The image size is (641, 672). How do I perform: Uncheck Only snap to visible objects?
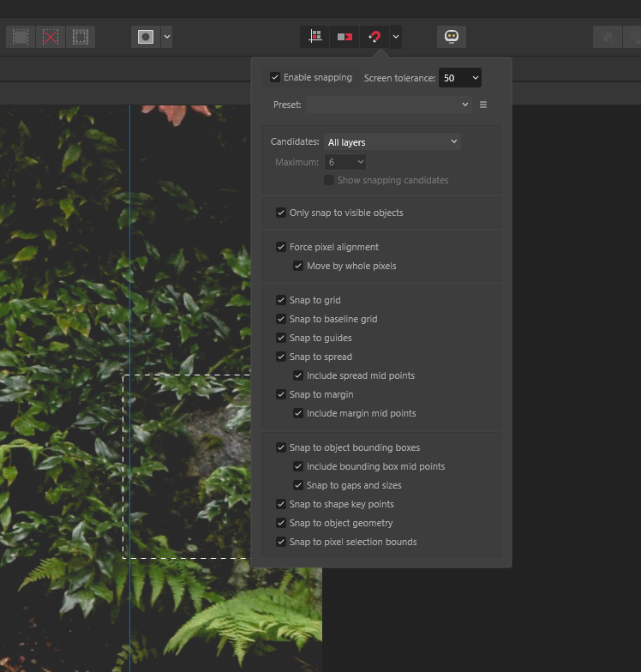click(x=281, y=213)
